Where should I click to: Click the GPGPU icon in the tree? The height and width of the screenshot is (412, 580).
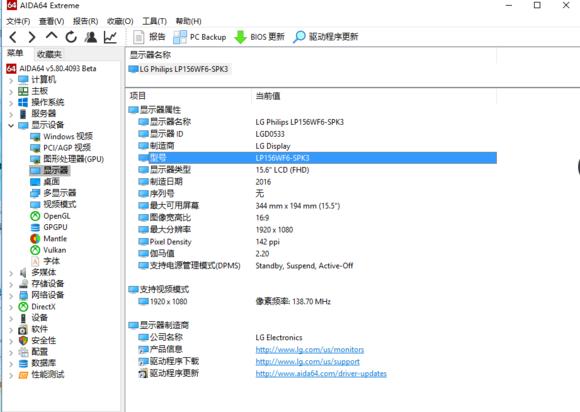35,227
